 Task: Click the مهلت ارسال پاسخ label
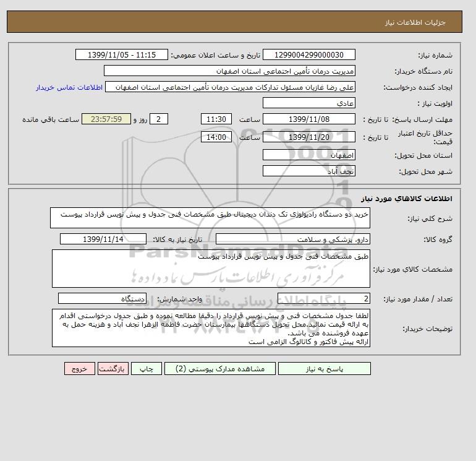(x=423, y=119)
